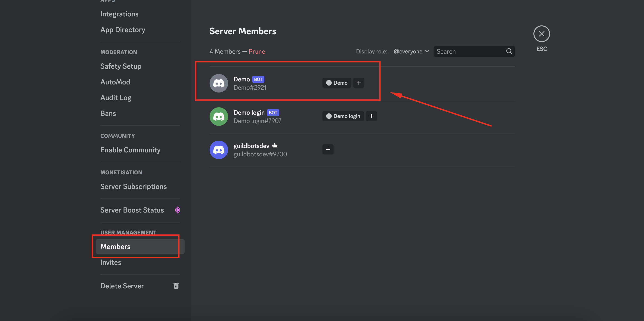Click the Display role label
The image size is (644, 321).
[372, 52]
